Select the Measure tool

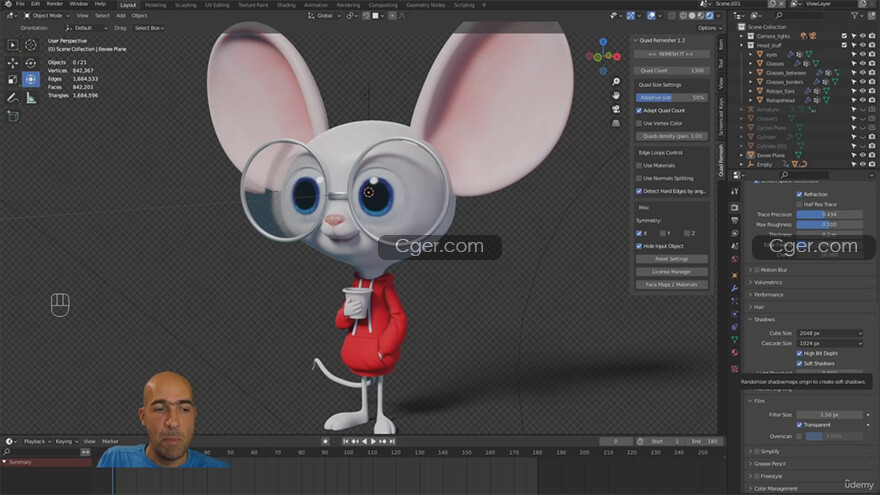(31, 98)
